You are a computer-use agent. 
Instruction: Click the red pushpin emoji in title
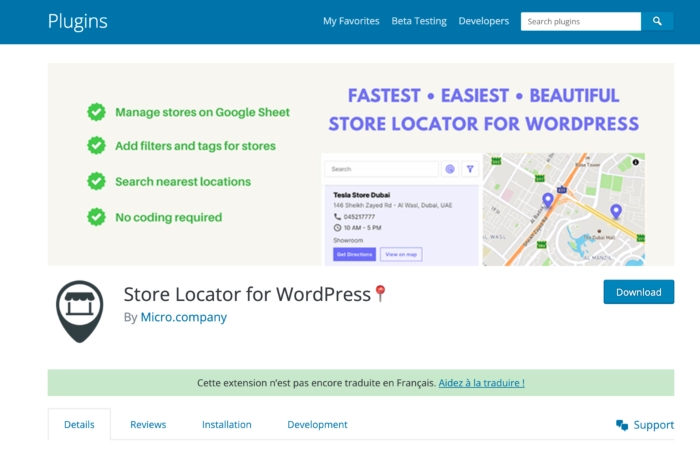coord(380,293)
